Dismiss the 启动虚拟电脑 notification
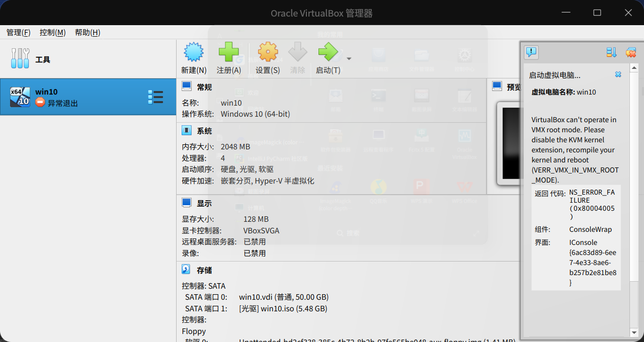The height and width of the screenshot is (342, 644). [618, 74]
